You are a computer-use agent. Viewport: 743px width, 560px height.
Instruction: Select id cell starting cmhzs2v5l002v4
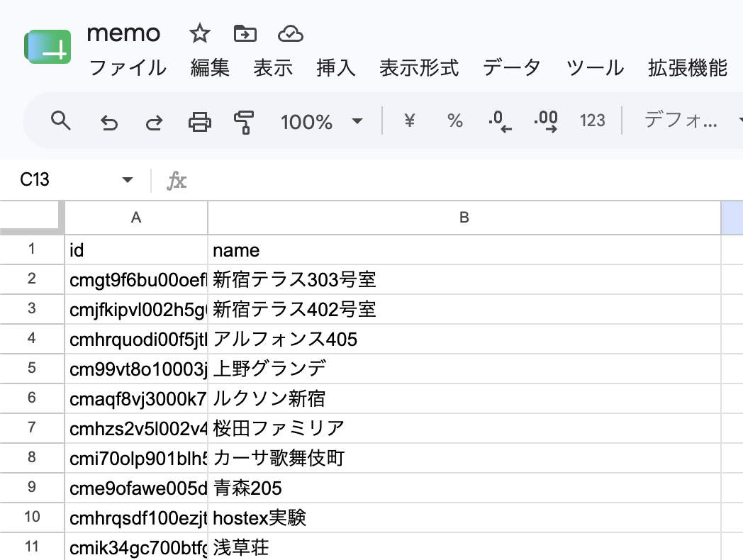[136, 428]
